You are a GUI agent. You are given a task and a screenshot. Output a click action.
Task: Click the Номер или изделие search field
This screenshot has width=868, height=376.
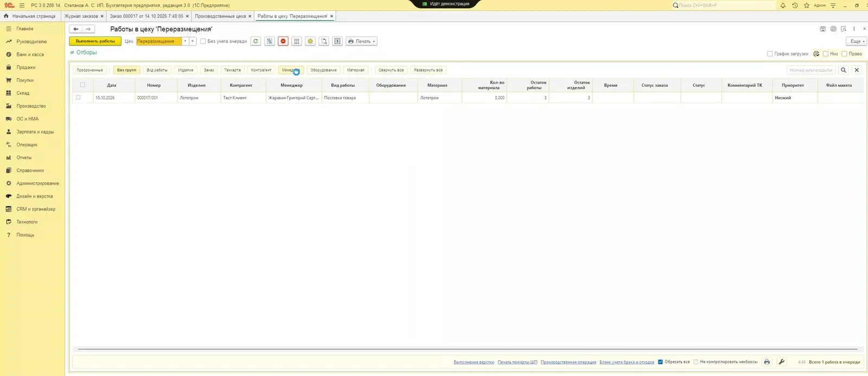[811, 70]
